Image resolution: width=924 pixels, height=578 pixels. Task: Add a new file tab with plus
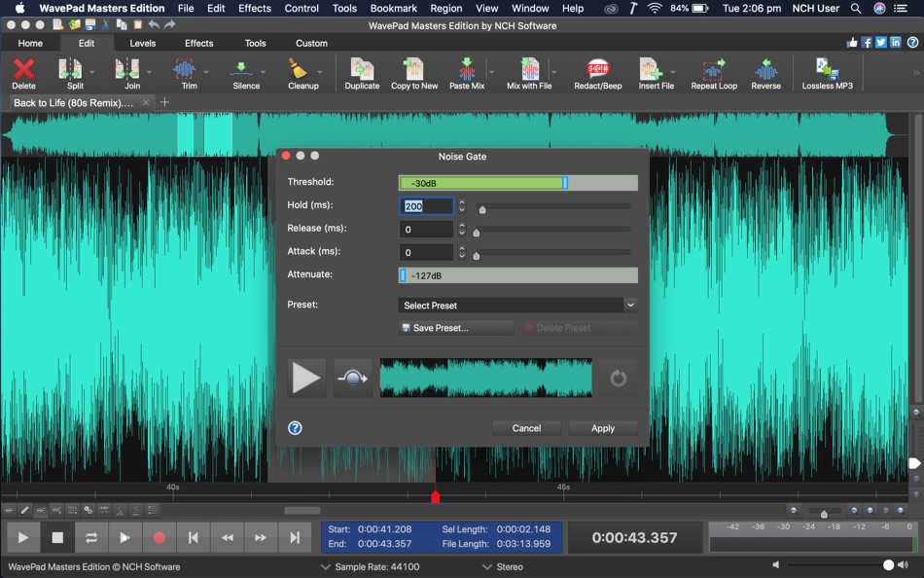[164, 102]
